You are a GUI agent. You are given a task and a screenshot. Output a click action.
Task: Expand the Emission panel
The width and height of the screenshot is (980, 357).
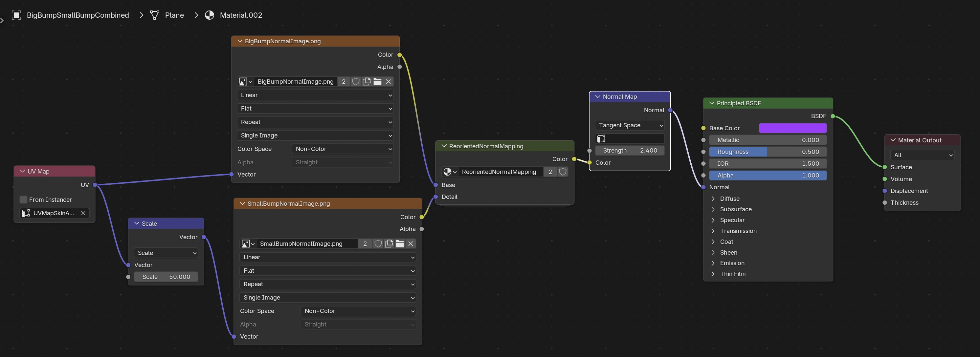[x=713, y=263]
